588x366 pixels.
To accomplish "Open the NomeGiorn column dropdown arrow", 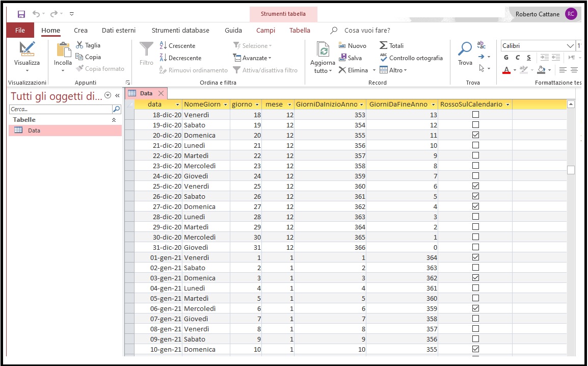I will click(225, 104).
